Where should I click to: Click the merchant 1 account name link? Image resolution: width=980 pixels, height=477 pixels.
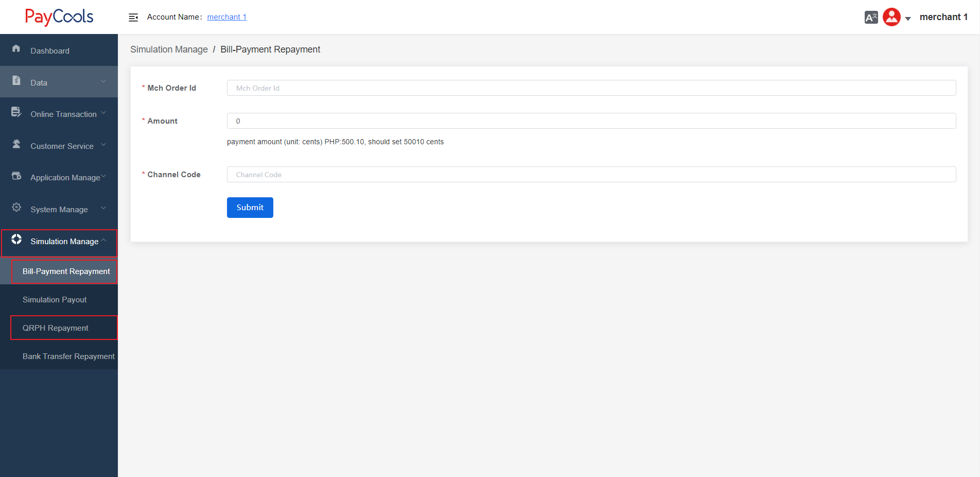[x=226, y=17]
